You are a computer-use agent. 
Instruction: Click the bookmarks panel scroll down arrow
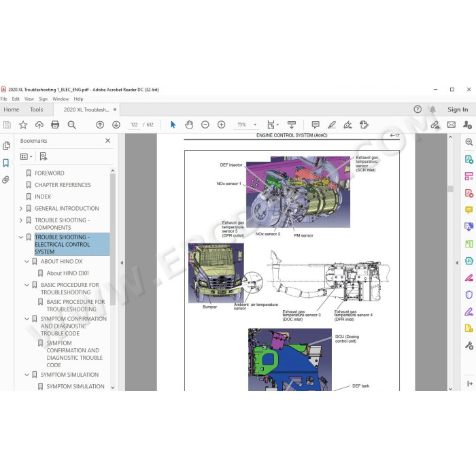pos(113,388)
